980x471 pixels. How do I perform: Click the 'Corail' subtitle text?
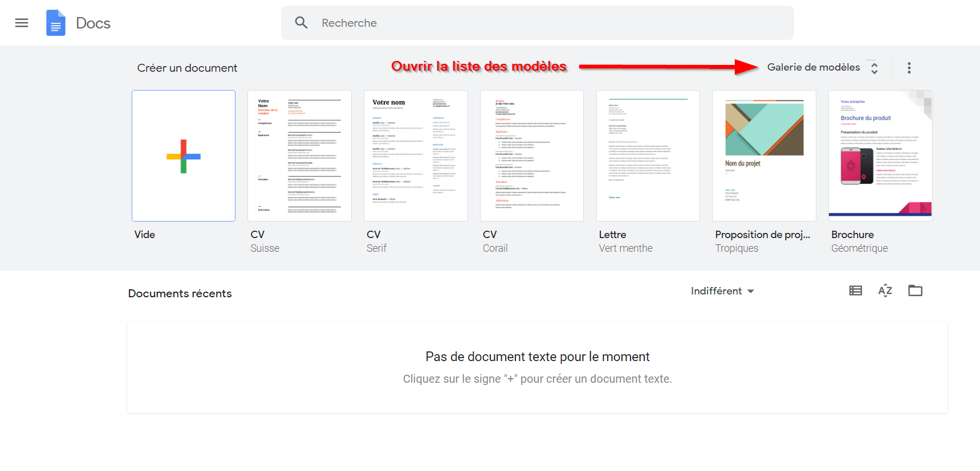click(495, 248)
